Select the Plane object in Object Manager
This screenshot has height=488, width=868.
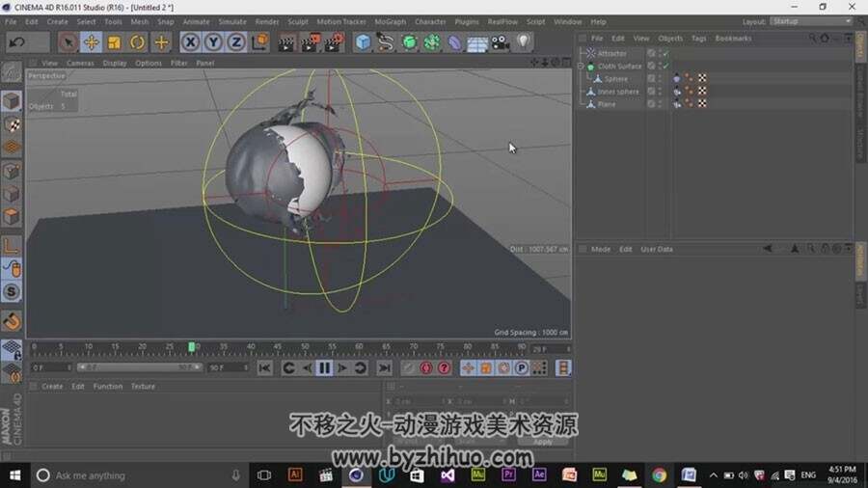point(607,104)
